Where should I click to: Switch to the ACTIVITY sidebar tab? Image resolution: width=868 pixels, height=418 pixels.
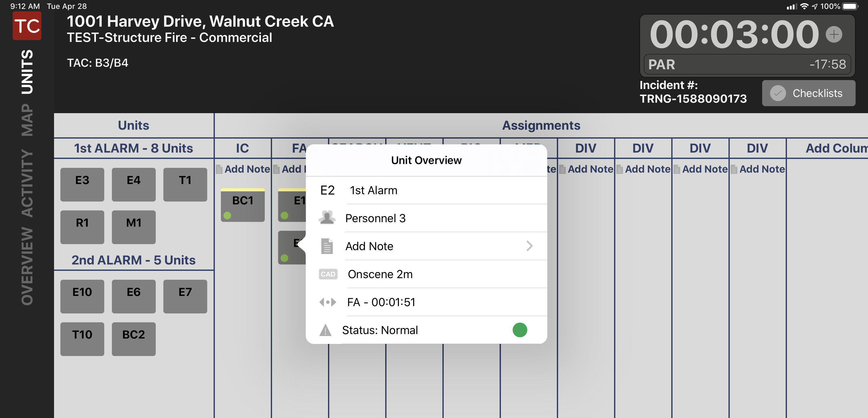[27, 183]
